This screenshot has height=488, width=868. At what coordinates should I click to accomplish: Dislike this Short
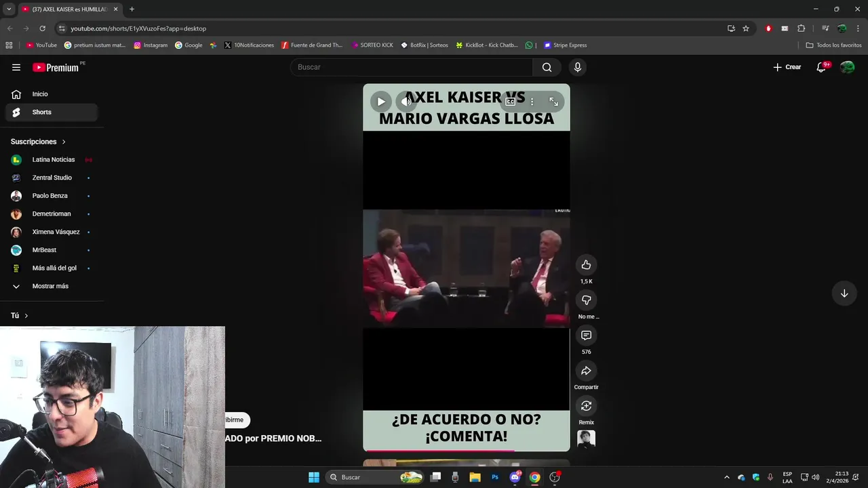586,300
